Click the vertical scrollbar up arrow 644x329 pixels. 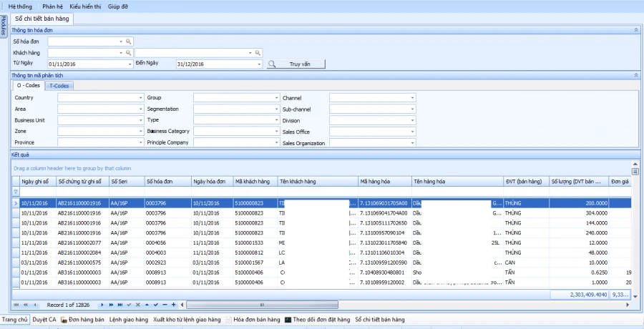point(635,164)
